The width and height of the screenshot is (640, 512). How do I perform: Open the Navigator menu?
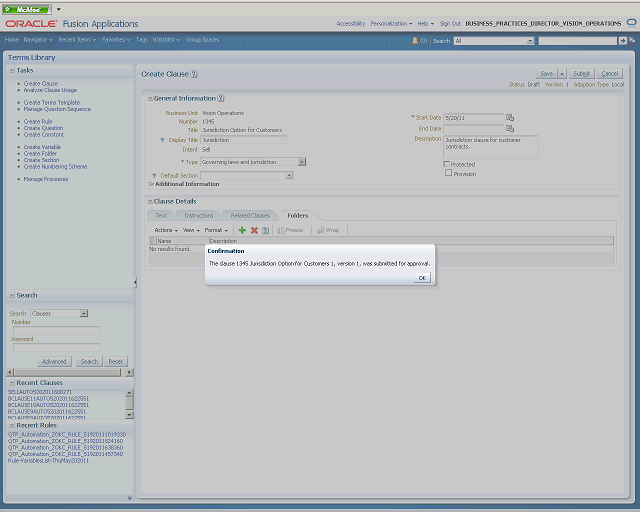(x=38, y=40)
